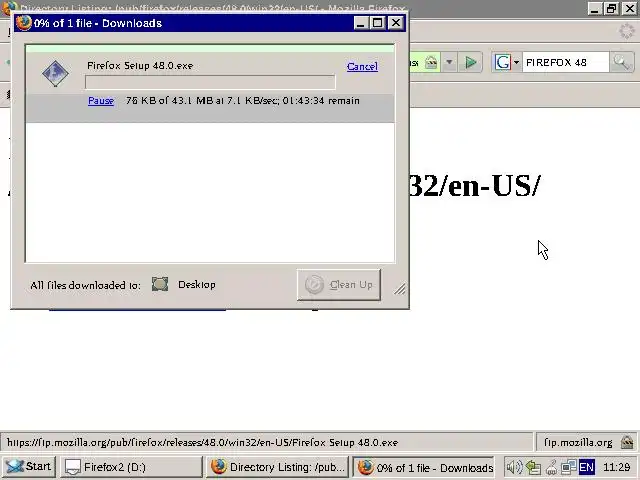Viewport: 640px width, 480px height.
Task: Click the volume speaker tray icon
Action: click(514, 467)
